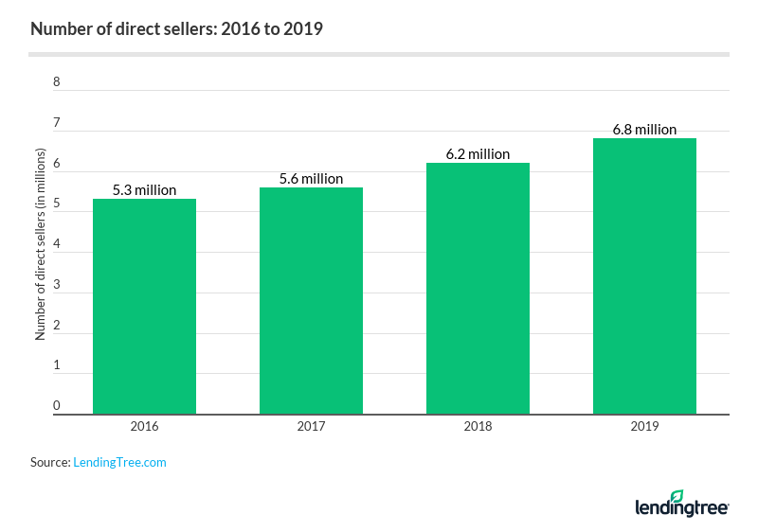Click the 6.2 million data label

pos(478,154)
